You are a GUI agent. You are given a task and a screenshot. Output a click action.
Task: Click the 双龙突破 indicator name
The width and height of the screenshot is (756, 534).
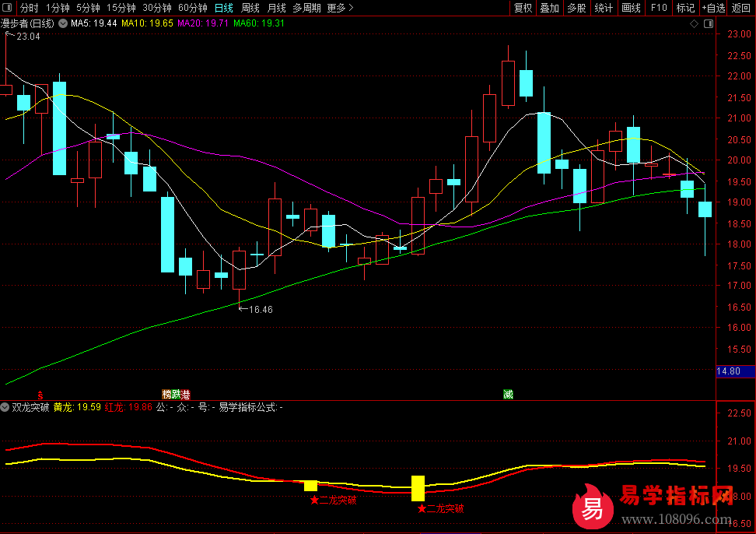(x=30, y=407)
